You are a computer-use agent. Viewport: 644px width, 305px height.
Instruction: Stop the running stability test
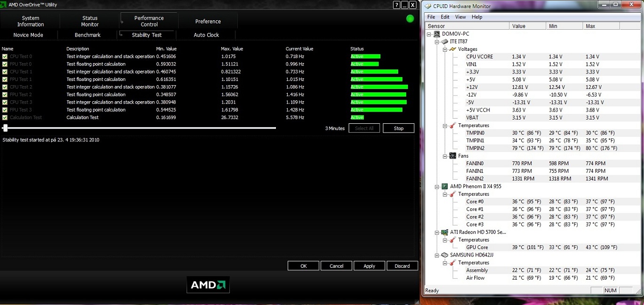[398, 128]
